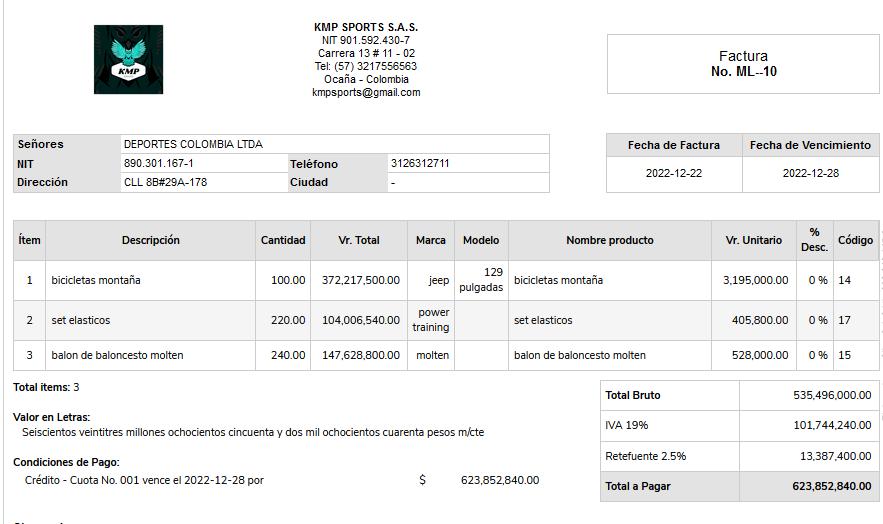Image resolution: width=883 pixels, height=524 pixels.
Task: Select the Factura No. ML-10 box
Action: [x=743, y=64]
